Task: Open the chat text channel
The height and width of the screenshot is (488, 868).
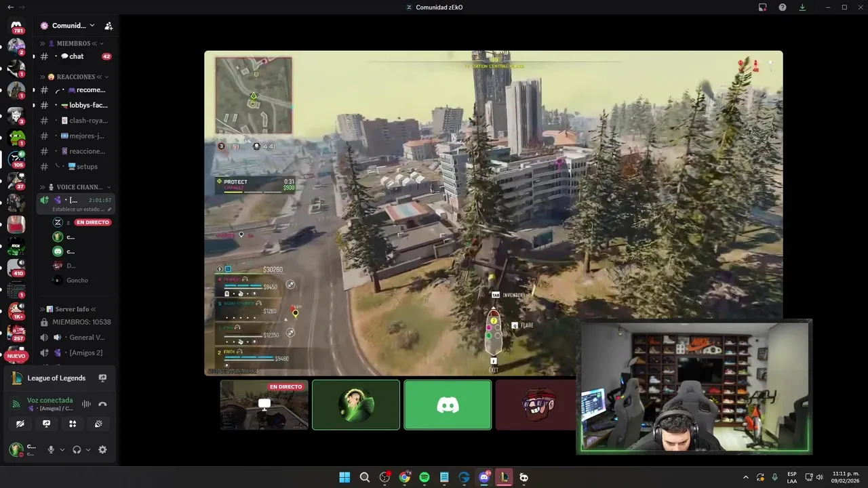Action: click(75, 56)
